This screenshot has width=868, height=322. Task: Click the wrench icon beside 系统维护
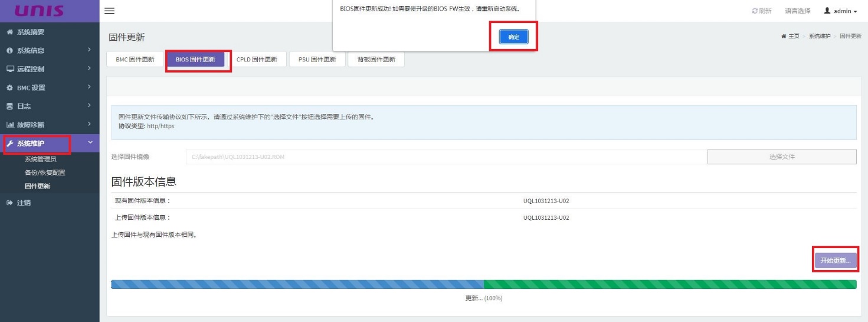tap(9, 144)
